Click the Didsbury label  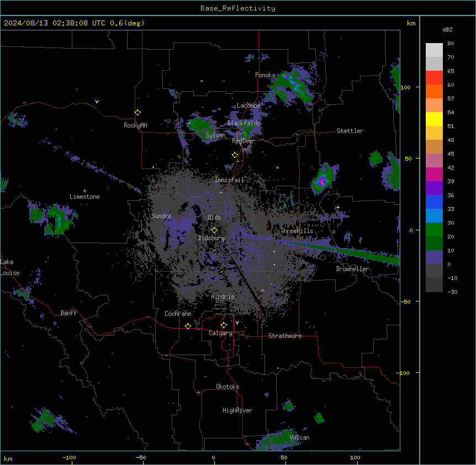(211, 238)
